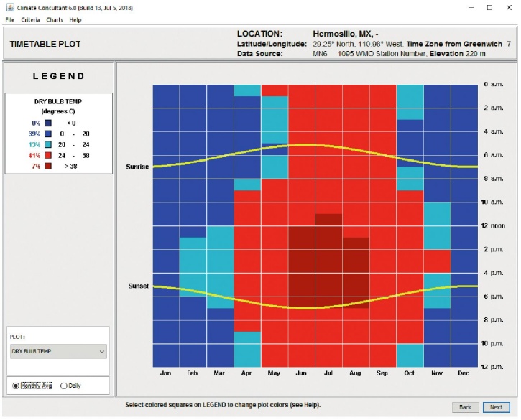Click the Next button

coord(496,407)
